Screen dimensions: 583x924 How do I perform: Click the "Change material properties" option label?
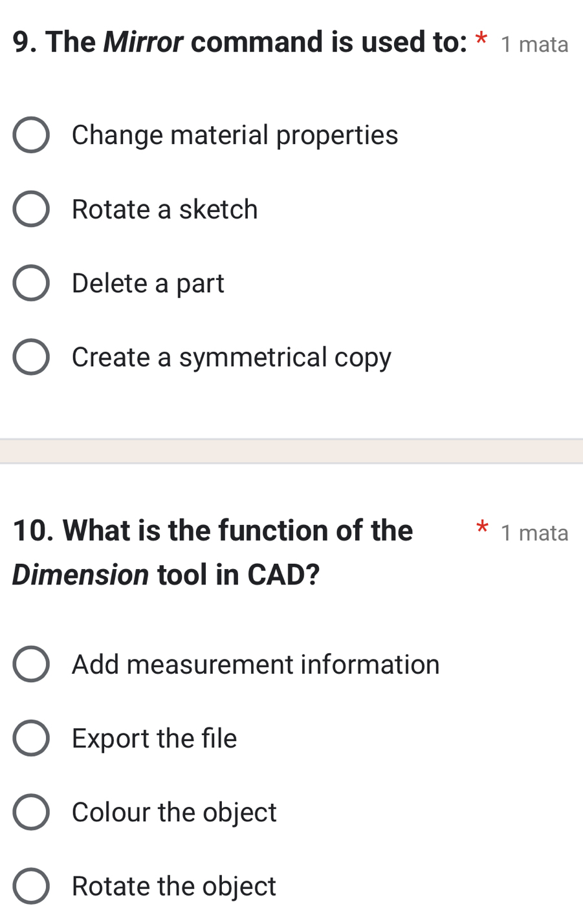tap(235, 135)
